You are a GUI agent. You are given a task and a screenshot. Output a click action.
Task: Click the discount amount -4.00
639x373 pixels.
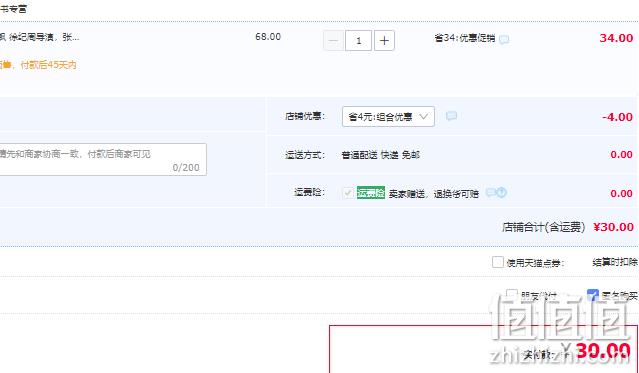point(617,117)
